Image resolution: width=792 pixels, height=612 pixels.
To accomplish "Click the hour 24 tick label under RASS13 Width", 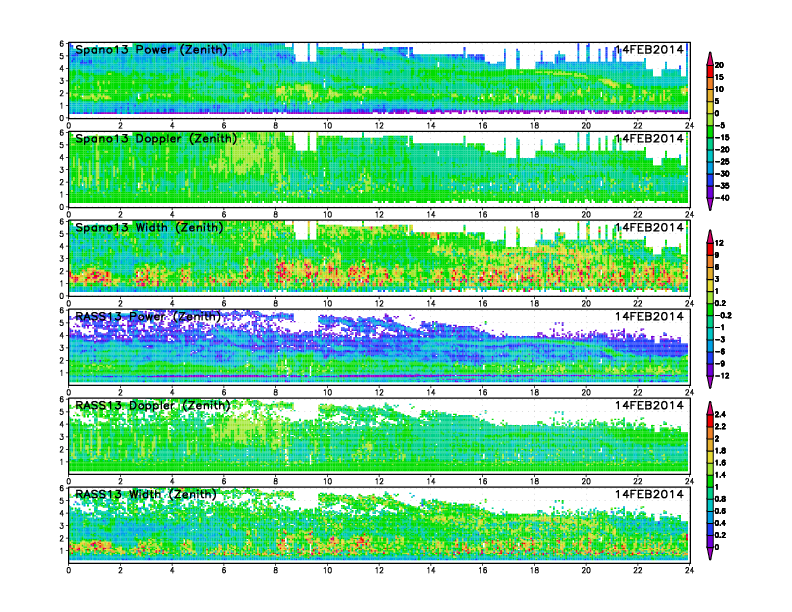I will tap(689, 570).
